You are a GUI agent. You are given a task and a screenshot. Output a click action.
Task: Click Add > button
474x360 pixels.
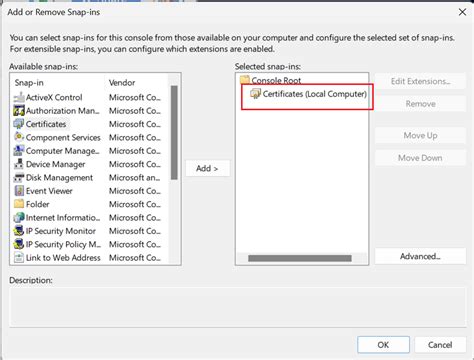(x=207, y=168)
